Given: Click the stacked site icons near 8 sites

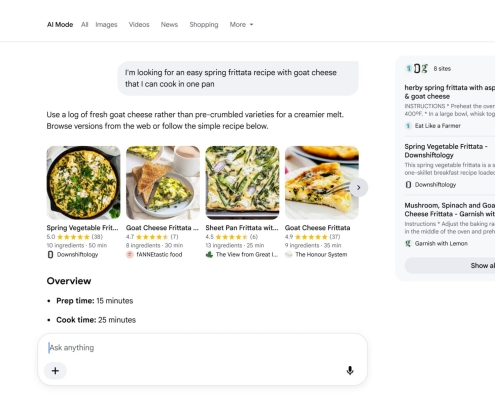Looking at the screenshot, I should pos(416,69).
